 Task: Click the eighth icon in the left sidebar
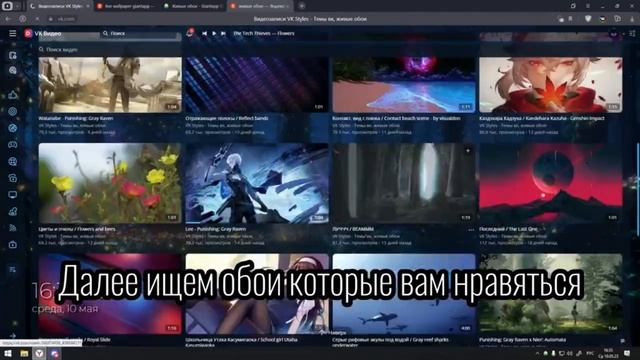(13, 178)
